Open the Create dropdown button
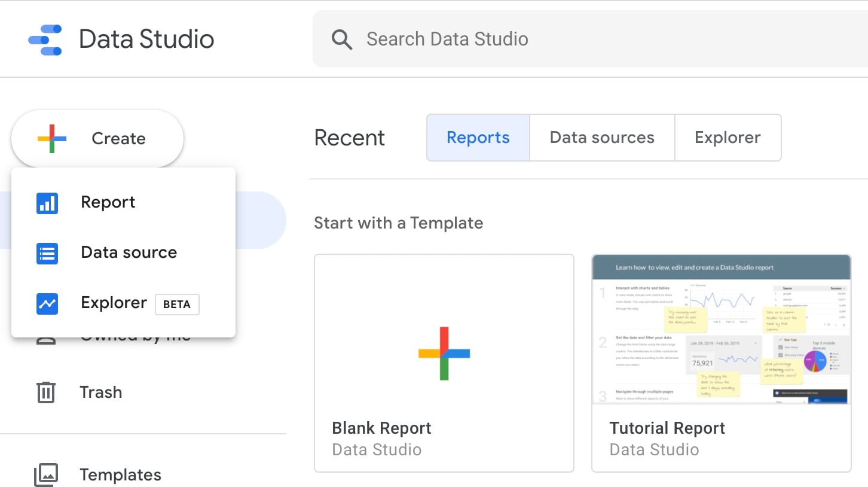Viewport: 868px width, 487px height. 97,139
